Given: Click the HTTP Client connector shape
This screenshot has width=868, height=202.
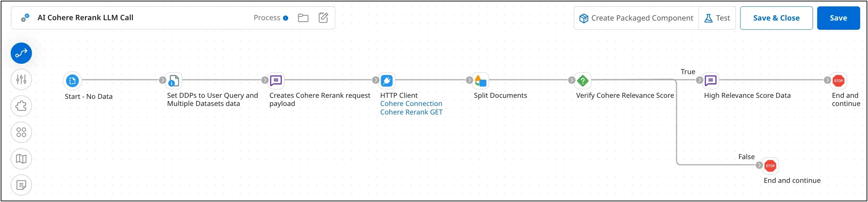Looking at the screenshot, I should [x=387, y=81].
